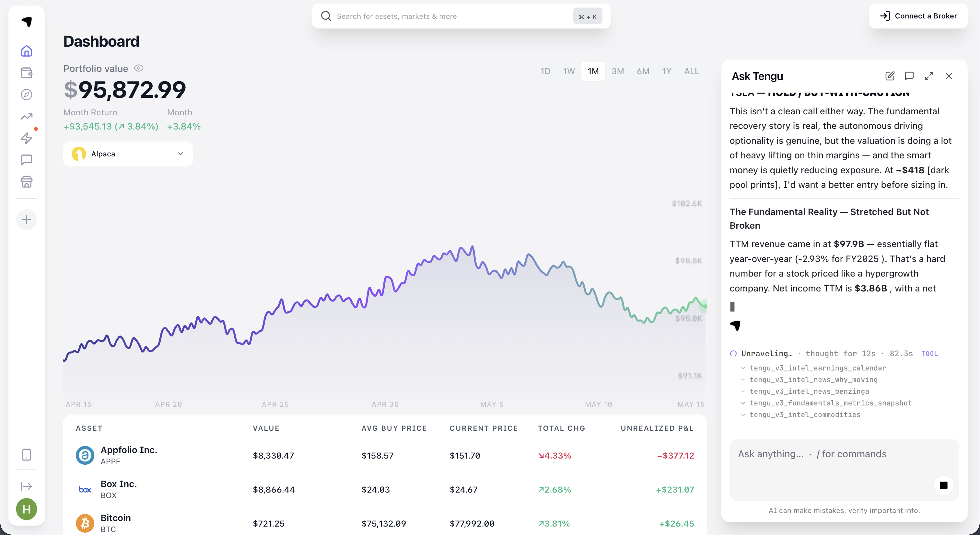Screen dimensions: 980x535
Task: Click the Box Inc. asset logo
Action: click(85, 489)
